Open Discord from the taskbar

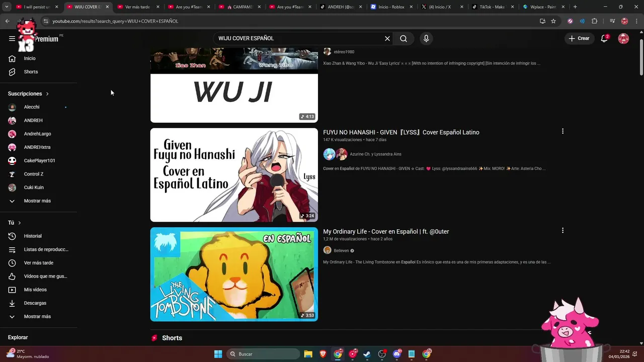pyautogui.click(x=397, y=354)
